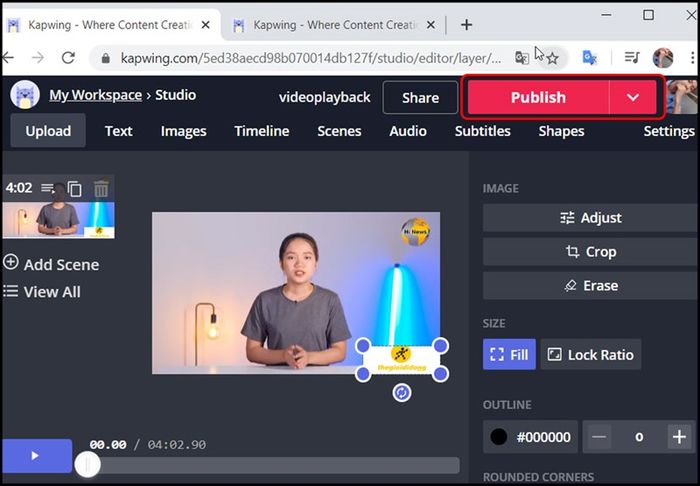The height and width of the screenshot is (486, 700).
Task: Close the second Kapwing tab
Action: point(430,25)
